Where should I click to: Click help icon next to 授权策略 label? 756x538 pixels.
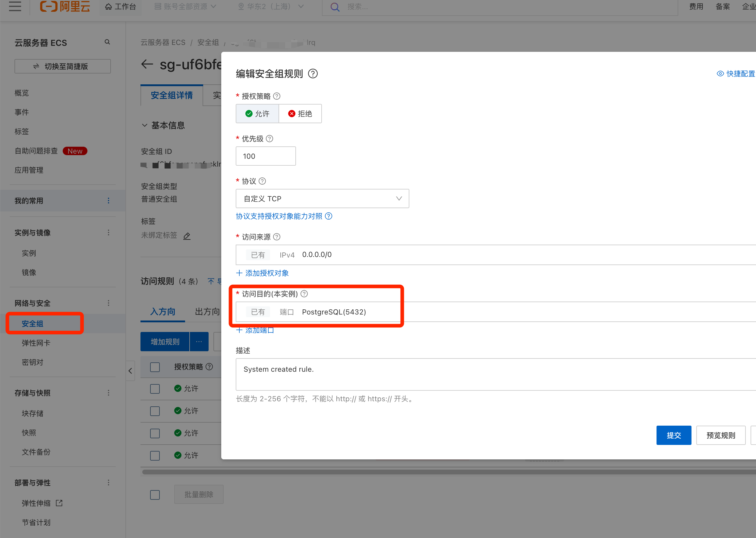[277, 96]
